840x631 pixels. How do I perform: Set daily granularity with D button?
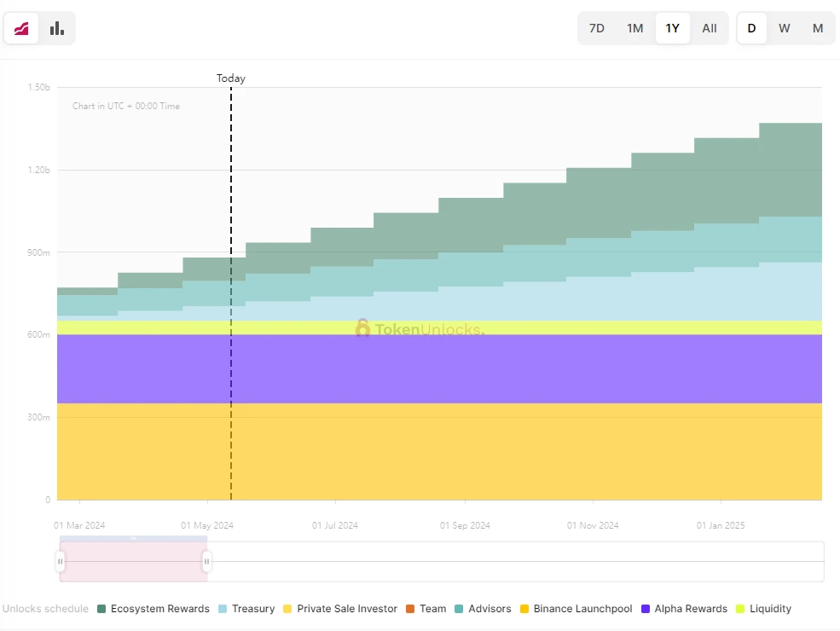[751, 28]
